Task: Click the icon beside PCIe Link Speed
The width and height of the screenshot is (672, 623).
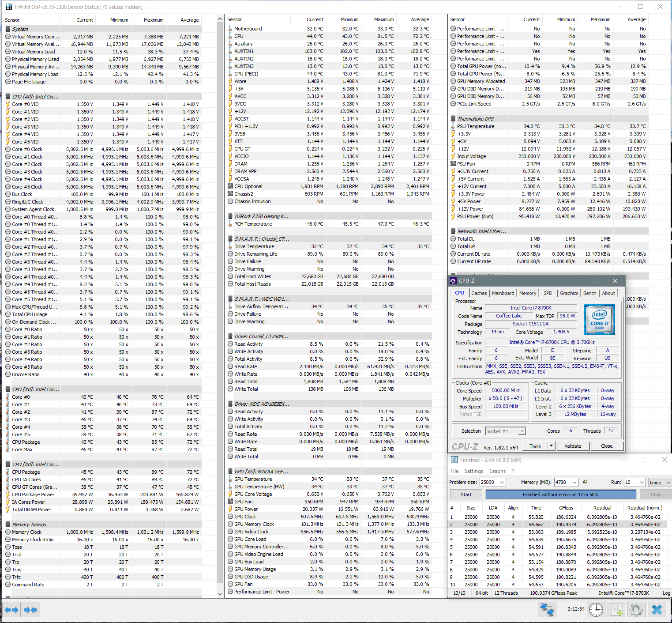Action: pyautogui.click(x=453, y=104)
